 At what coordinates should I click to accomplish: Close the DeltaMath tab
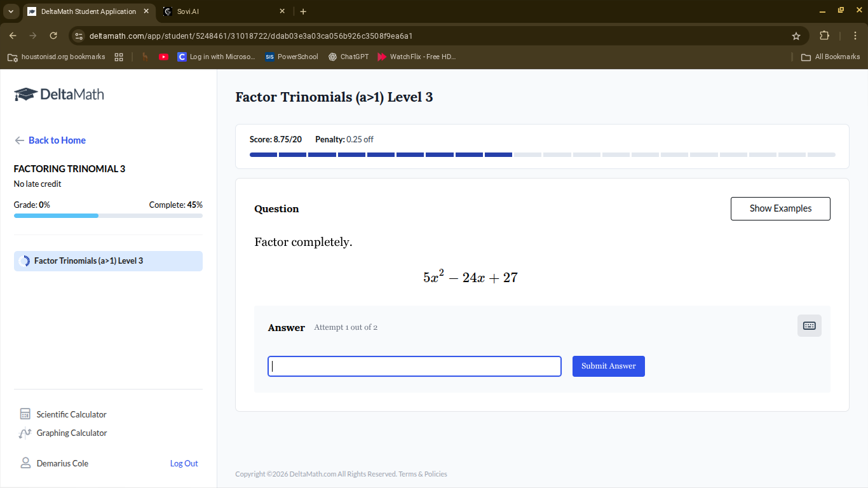coord(146,11)
